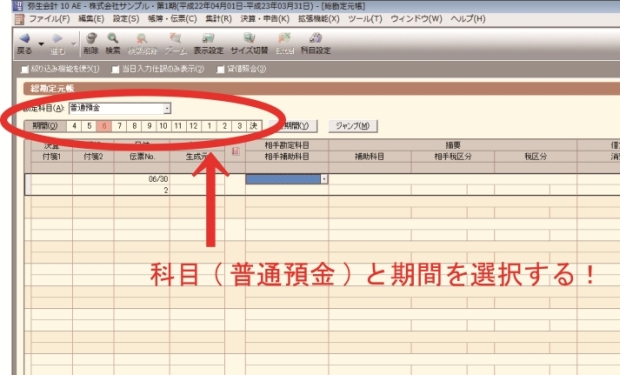
Task: Select month 8 in the period bar
Action: (x=134, y=126)
